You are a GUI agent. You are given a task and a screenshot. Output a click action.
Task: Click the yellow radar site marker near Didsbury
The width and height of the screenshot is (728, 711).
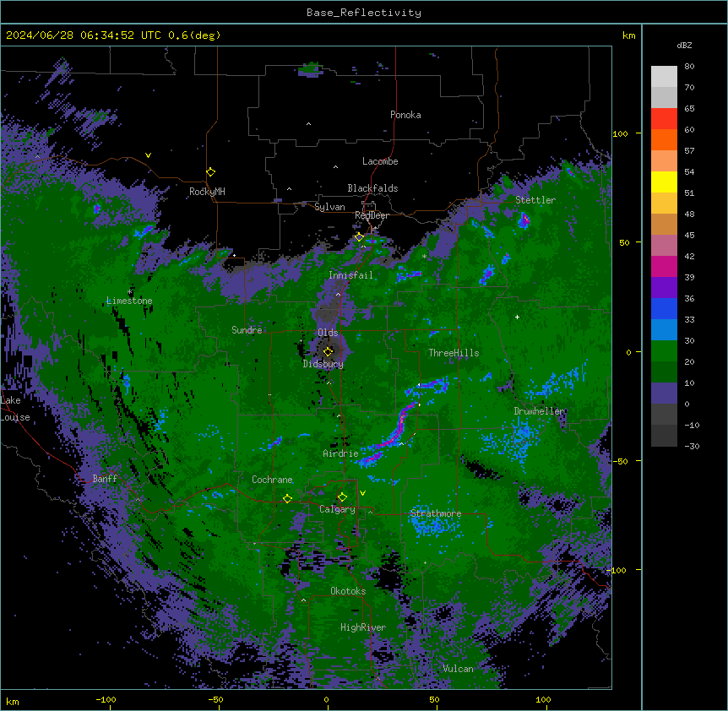(329, 351)
